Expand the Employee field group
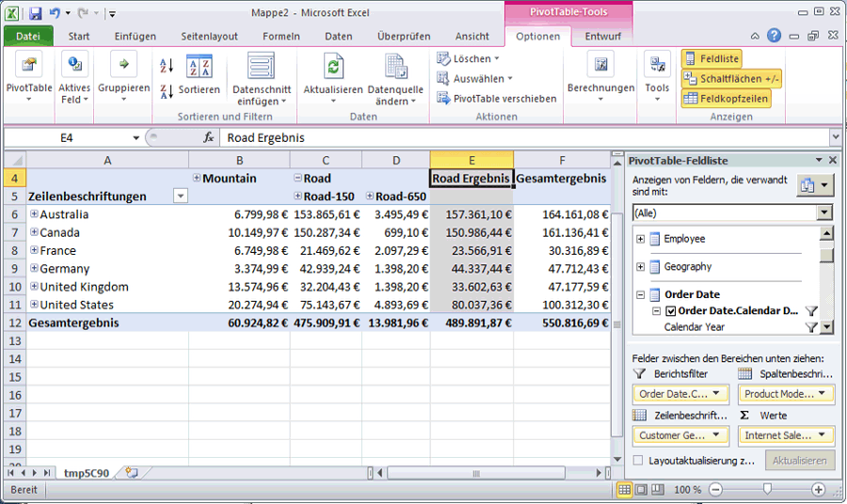Image resolution: width=847 pixels, height=504 pixels. (x=641, y=239)
